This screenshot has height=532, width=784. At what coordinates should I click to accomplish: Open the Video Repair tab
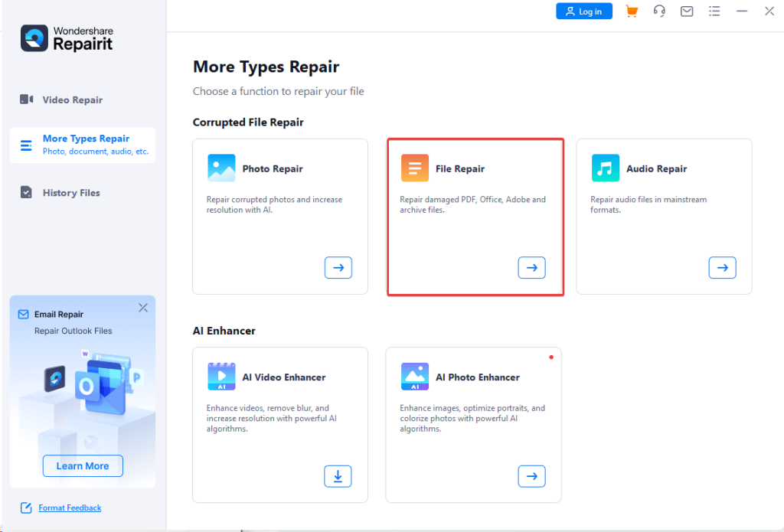(72, 100)
